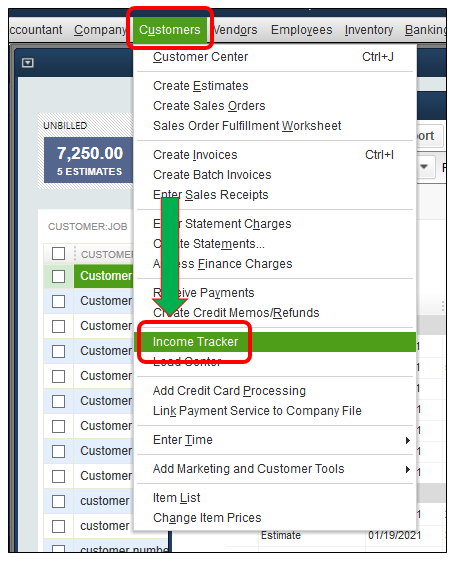The height and width of the screenshot is (561, 453).
Task: Open the Customers menu
Action: (170, 30)
